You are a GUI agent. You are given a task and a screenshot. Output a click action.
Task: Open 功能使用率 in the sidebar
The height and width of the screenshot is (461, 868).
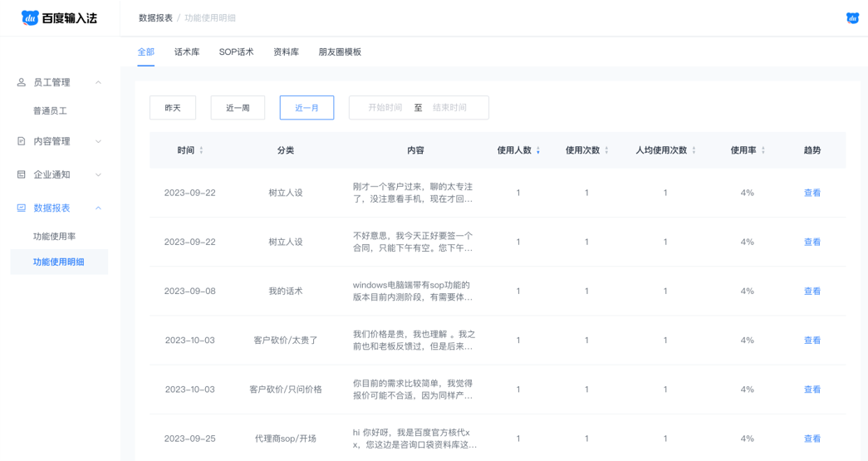(55, 236)
